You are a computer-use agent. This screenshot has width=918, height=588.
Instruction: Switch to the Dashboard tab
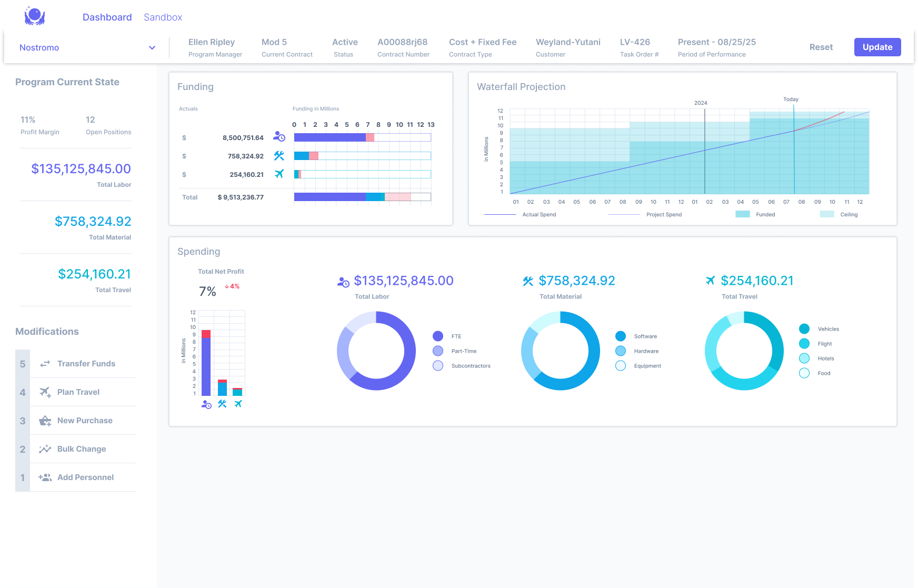[x=107, y=17]
